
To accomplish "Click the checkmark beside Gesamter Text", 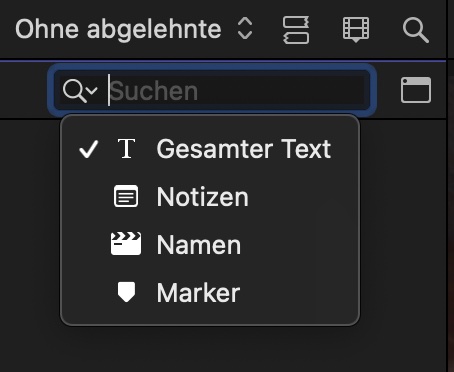I will (89, 149).
